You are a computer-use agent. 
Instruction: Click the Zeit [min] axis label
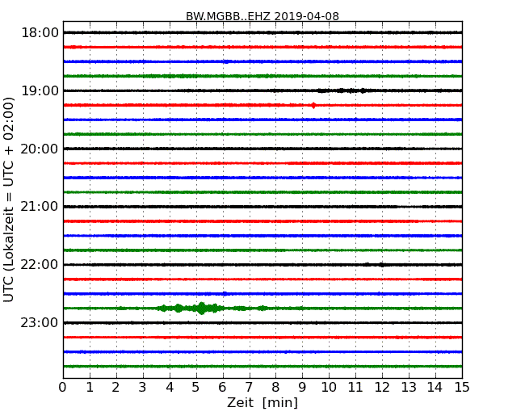(262, 402)
